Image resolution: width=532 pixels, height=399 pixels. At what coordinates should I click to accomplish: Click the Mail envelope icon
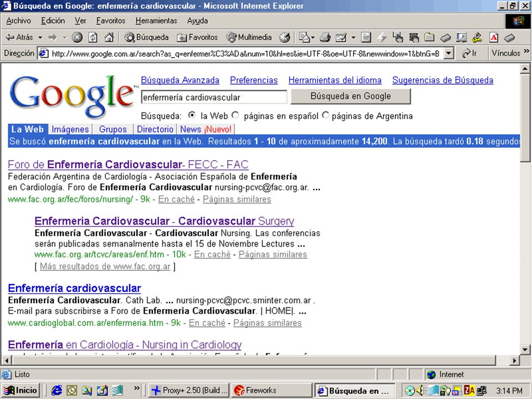pos(305,37)
